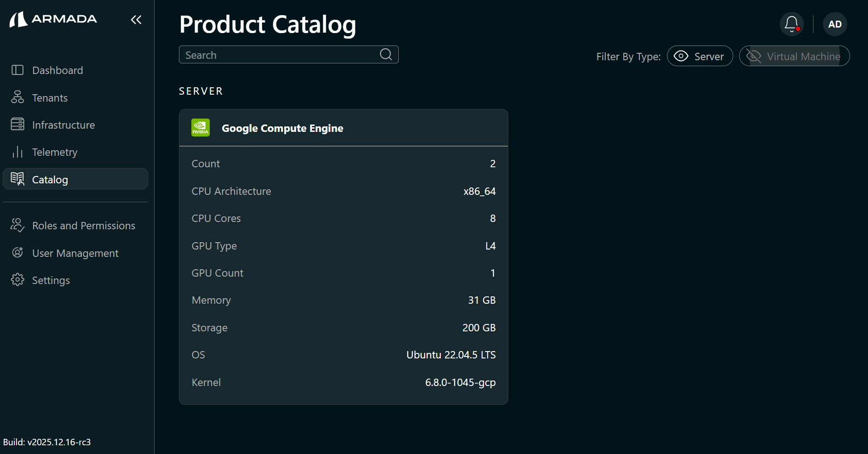This screenshot has width=868, height=454.
Task: Open Roles and Permissions via its icon
Action: (17, 225)
